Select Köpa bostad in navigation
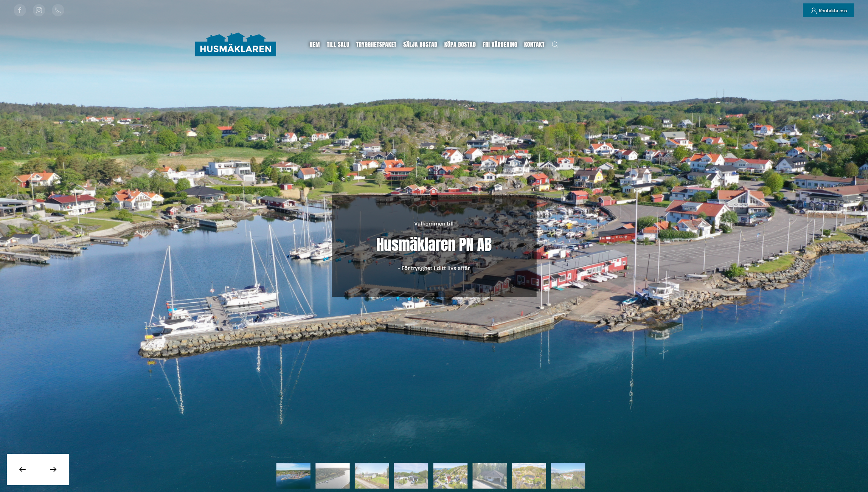 click(x=459, y=44)
